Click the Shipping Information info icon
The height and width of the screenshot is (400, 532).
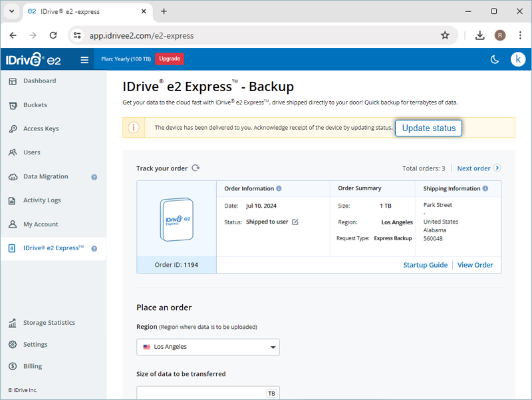(485, 188)
